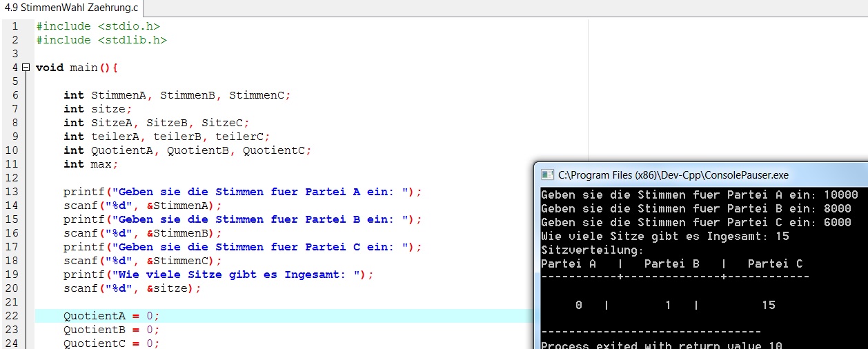Click console output line with Partei B 8000
The image size is (868, 349).
tap(696, 208)
